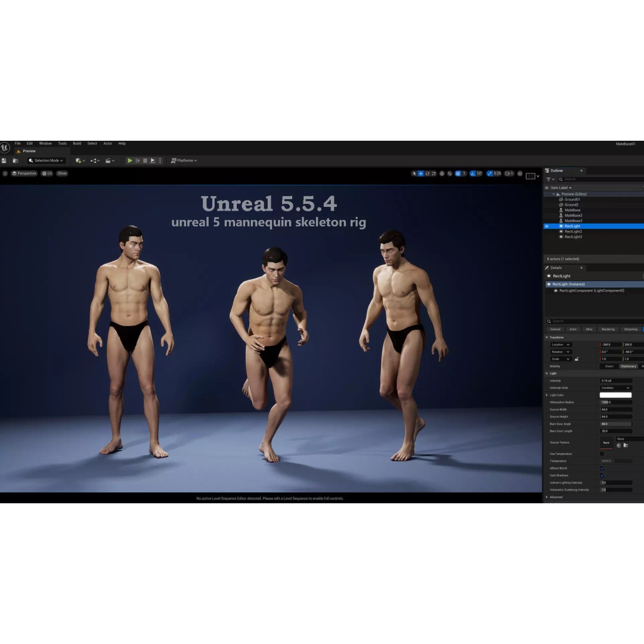Open the Window menu
Viewport: 644px width, 644px height.
45,144
